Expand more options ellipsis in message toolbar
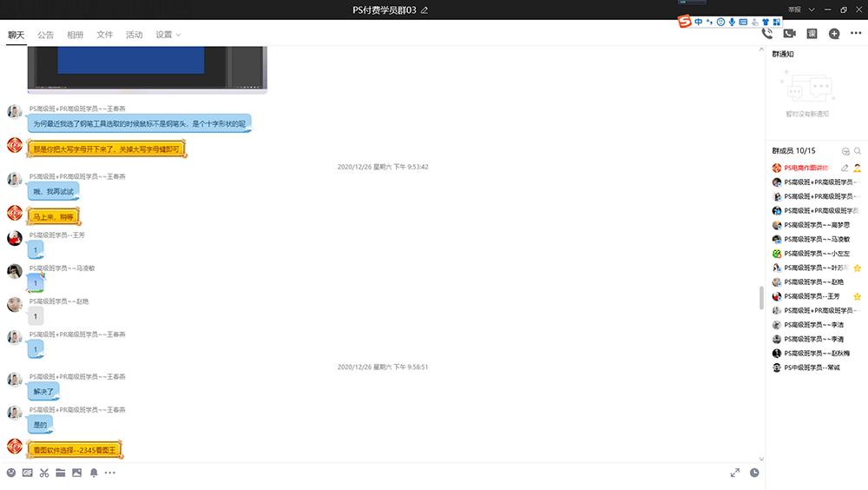868x490 pixels. (110, 473)
